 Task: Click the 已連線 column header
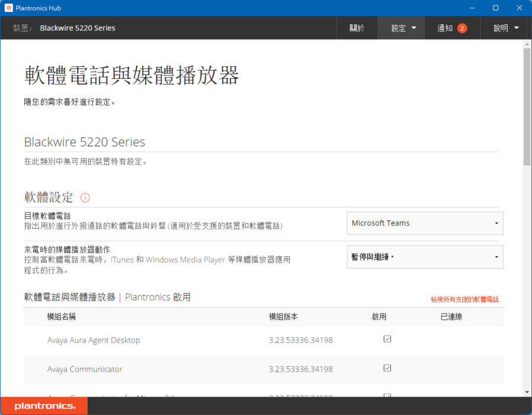(451, 317)
